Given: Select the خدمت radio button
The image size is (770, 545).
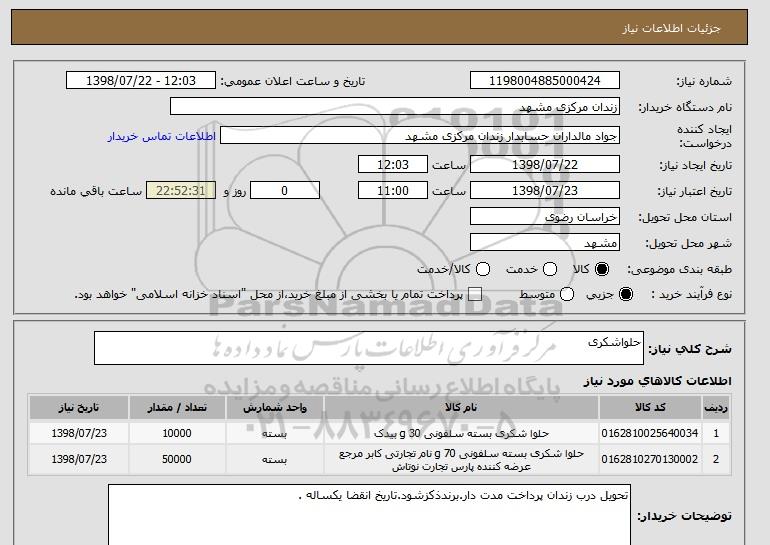Looking at the screenshot, I should coord(550,269).
